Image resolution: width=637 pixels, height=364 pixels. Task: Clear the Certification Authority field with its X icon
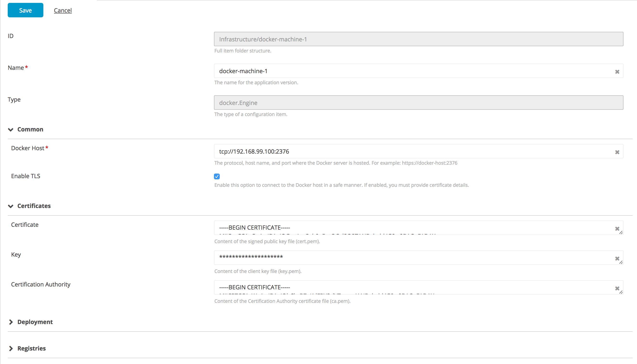(x=617, y=288)
